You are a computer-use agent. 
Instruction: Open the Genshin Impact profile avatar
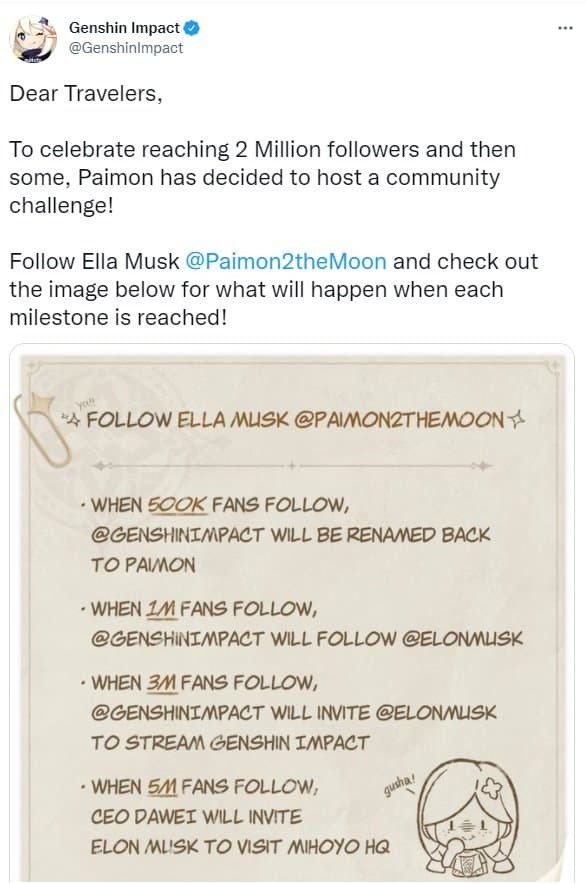point(35,39)
